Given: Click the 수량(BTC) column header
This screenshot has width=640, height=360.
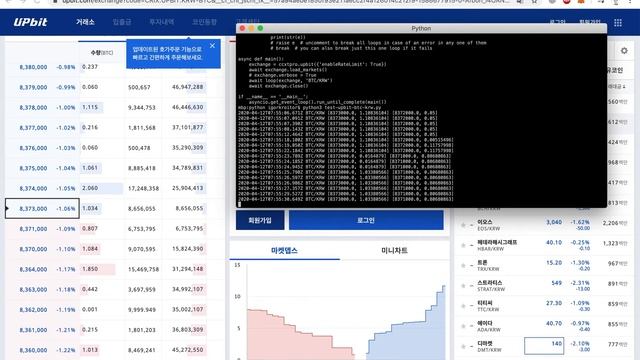Looking at the screenshot, I should point(102,53).
